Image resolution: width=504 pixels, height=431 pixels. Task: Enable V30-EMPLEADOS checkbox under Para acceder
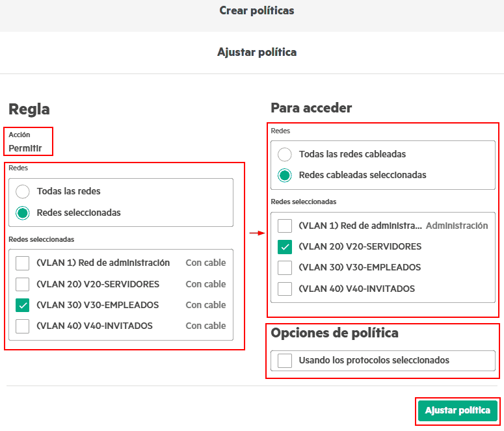(x=285, y=267)
